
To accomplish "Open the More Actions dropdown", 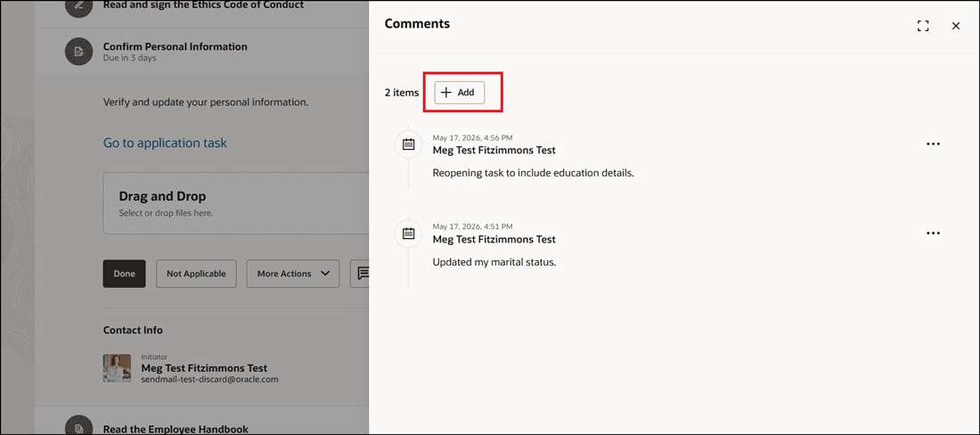I will (293, 274).
